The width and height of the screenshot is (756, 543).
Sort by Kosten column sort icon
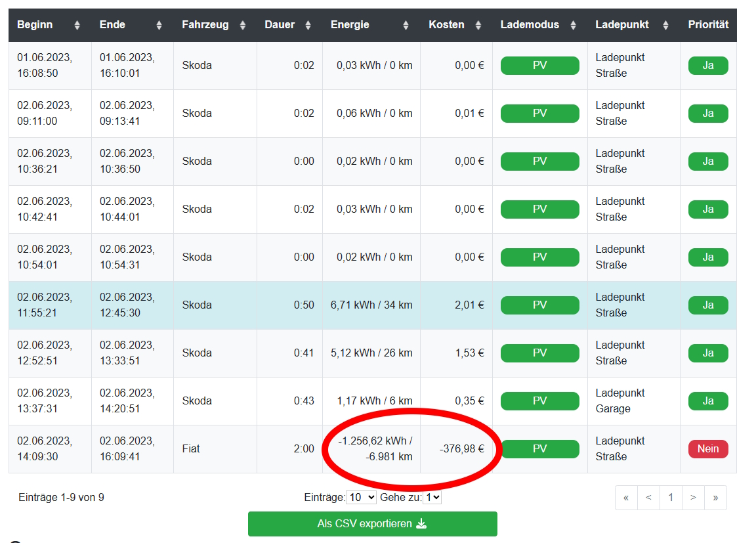pos(478,25)
